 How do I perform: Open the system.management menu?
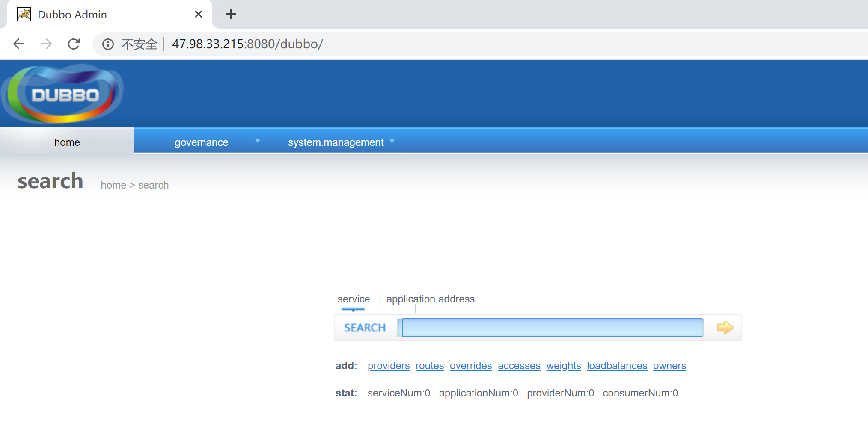point(336,142)
